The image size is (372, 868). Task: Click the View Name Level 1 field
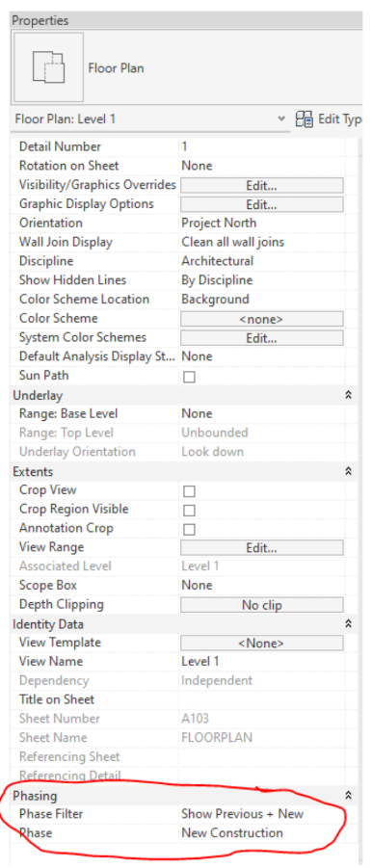tap(261, 662)
